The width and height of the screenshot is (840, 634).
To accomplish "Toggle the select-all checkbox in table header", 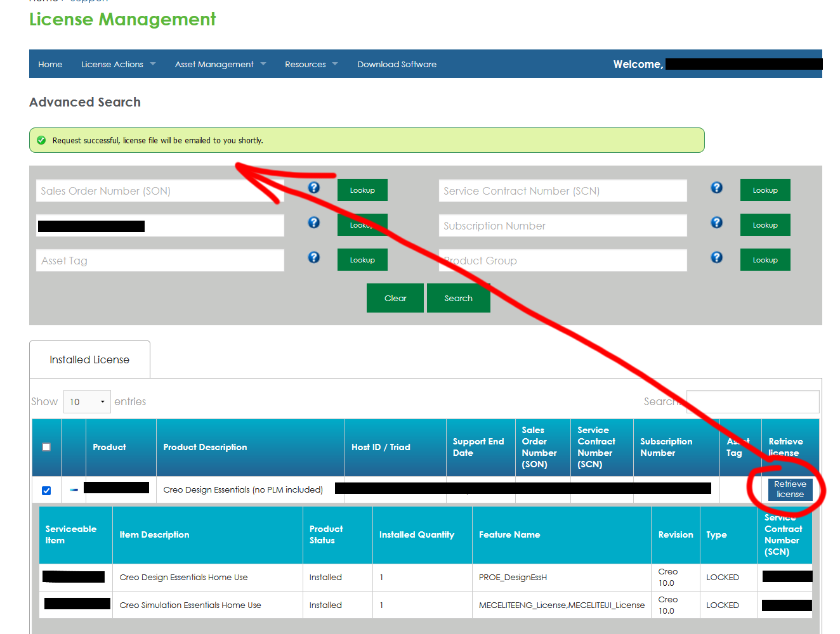I will 46,446.
